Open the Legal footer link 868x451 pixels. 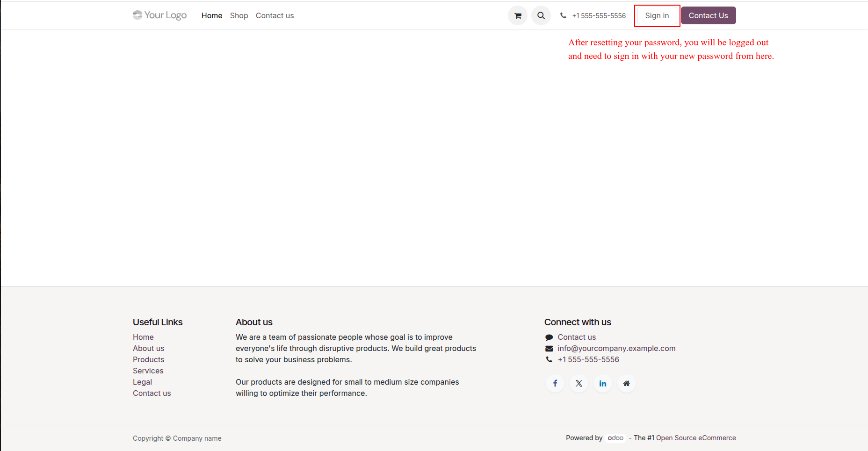(x=143, y=382)
